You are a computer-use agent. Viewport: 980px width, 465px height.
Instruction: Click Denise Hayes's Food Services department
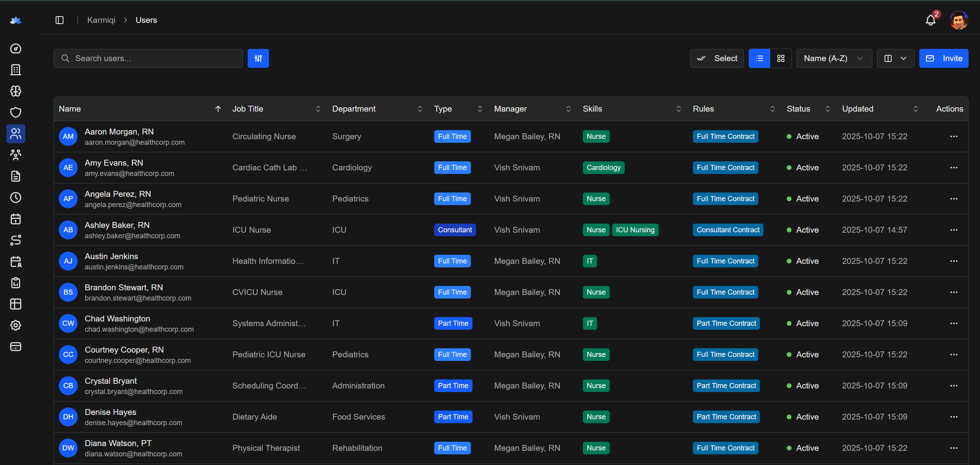(x=358, y=417)
